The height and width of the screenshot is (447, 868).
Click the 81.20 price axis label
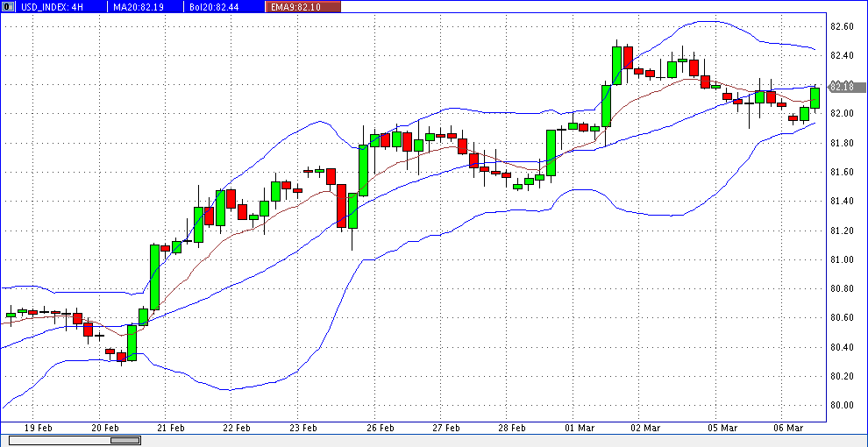[842, 231]
